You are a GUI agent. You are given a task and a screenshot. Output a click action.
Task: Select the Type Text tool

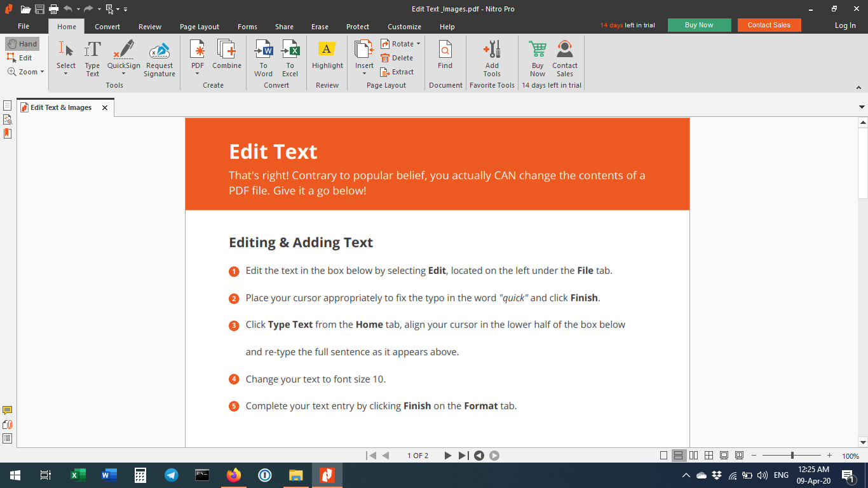(92, 57)
